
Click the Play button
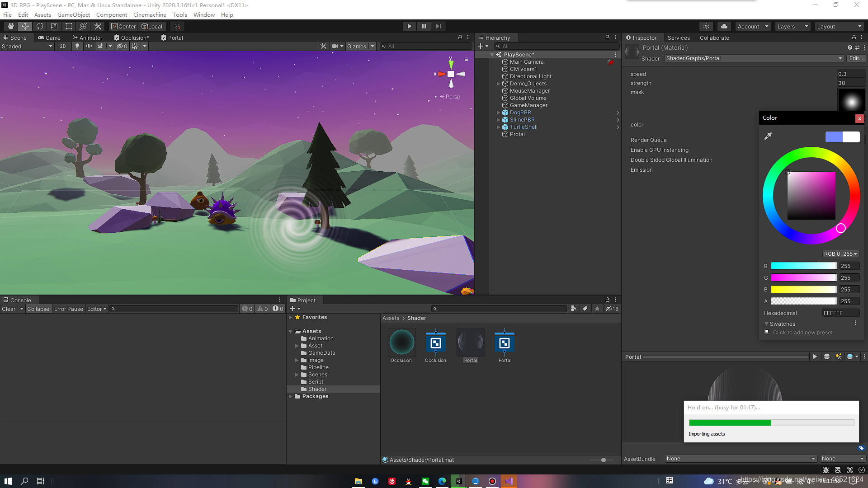(409, 26)
